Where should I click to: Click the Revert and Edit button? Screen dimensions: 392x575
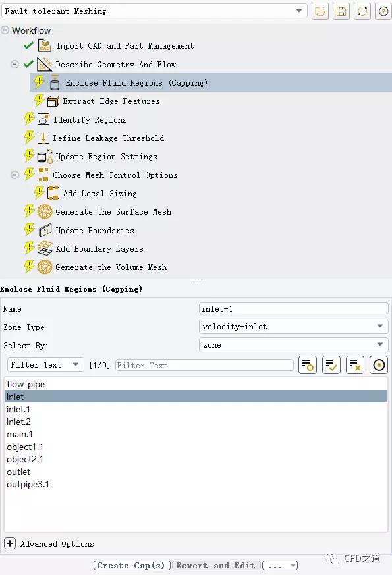[x=216, y=566]
